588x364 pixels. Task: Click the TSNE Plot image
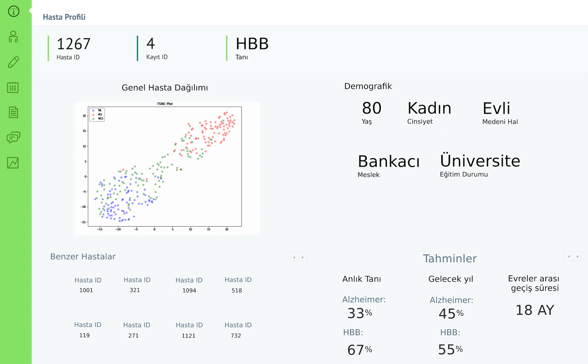167,168
